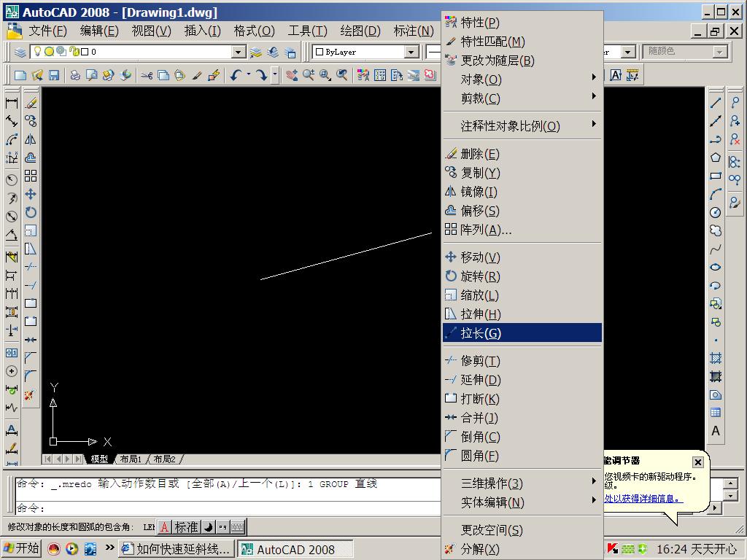Open the ByLayer color dropdown

click(x=411, y=52)
